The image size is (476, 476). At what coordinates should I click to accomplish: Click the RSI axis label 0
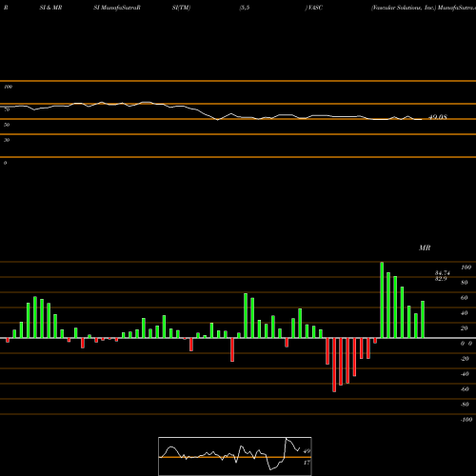click(x=5, y=163)
